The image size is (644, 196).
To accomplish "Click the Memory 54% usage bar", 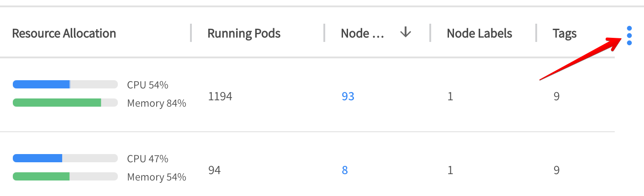I will (65, 176).
